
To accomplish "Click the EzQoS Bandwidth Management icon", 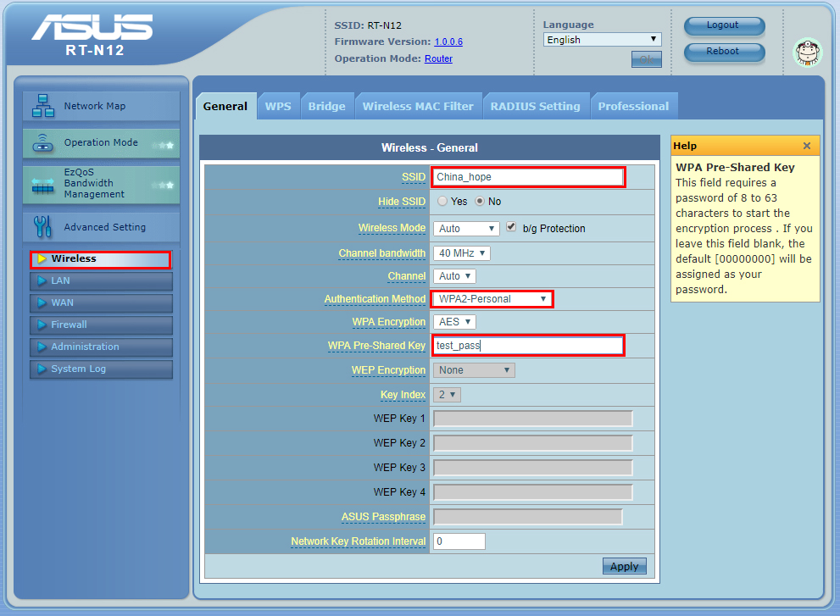I will pos(42,184).
